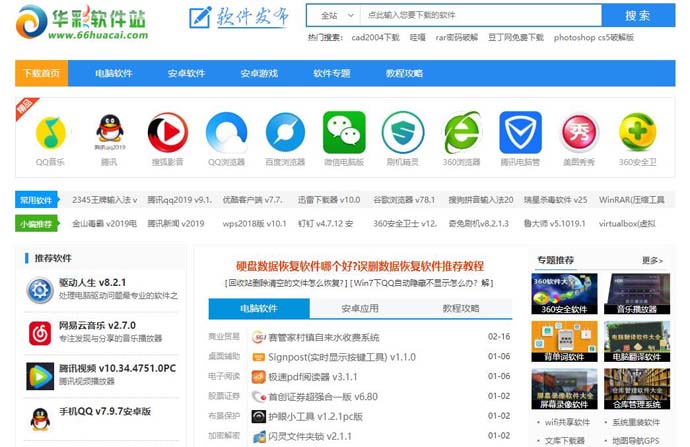Image resolution: width=690 pixels, height=447 pixels.
Task: Click the 系统重装软件 link
Action: coord(636,422)
